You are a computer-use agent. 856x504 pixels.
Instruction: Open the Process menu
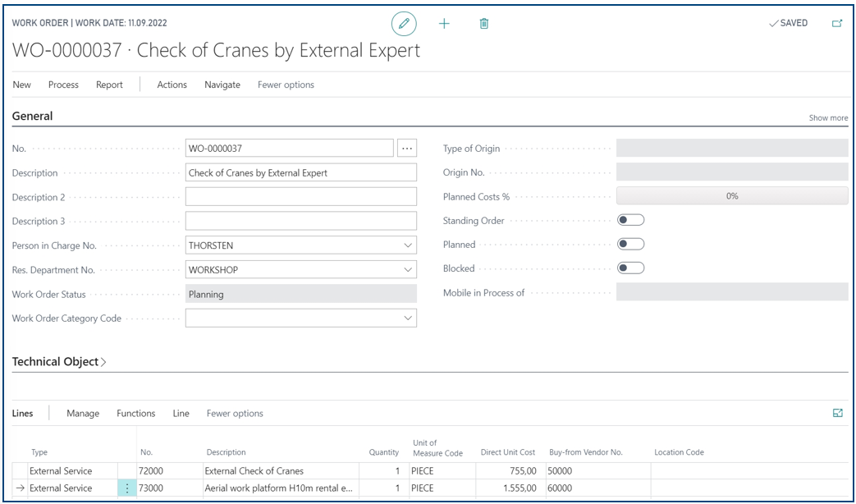[63, 85]
